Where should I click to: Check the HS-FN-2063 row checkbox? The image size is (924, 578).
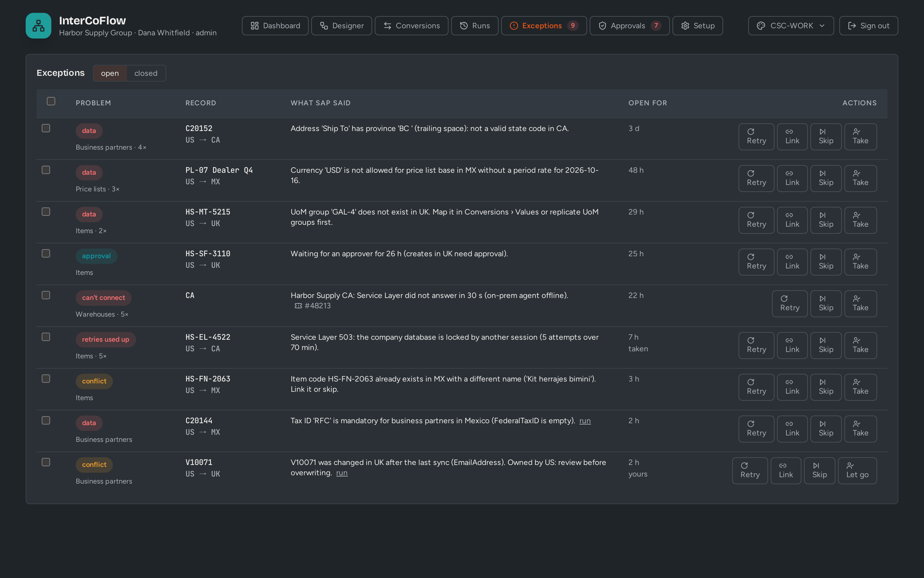coord(46,379)
